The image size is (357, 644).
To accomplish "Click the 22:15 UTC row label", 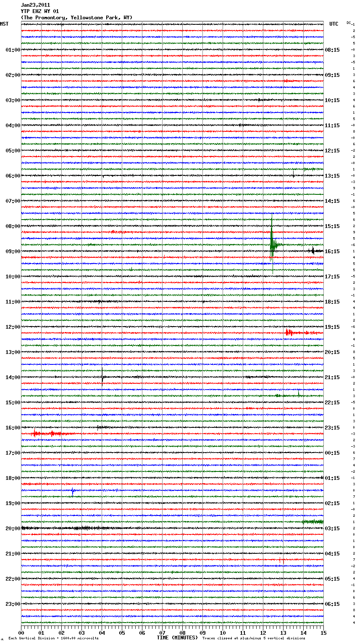I will coord(332,403).
